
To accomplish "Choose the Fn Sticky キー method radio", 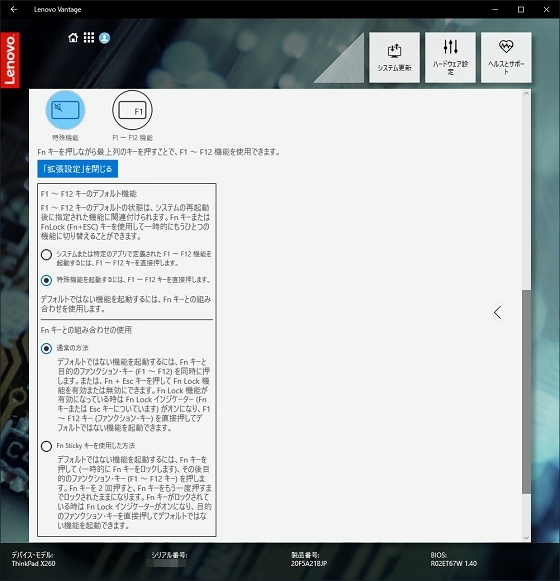I will pos(46,446).
